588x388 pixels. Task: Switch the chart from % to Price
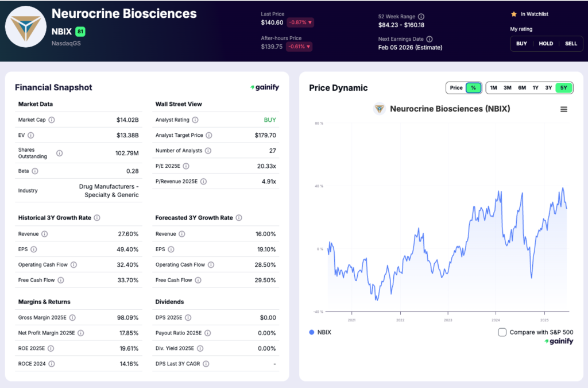(454, 87)
